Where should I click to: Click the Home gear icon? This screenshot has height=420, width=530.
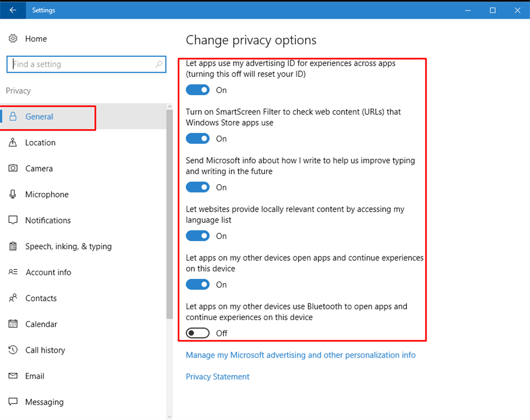13,39
